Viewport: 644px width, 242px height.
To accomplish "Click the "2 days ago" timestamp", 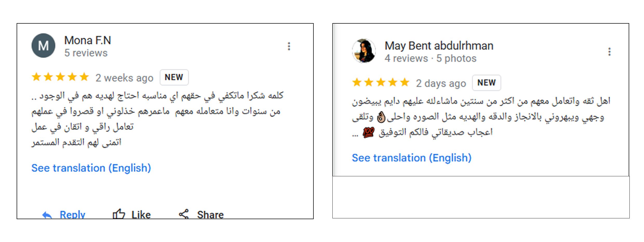I will (441, 83).
